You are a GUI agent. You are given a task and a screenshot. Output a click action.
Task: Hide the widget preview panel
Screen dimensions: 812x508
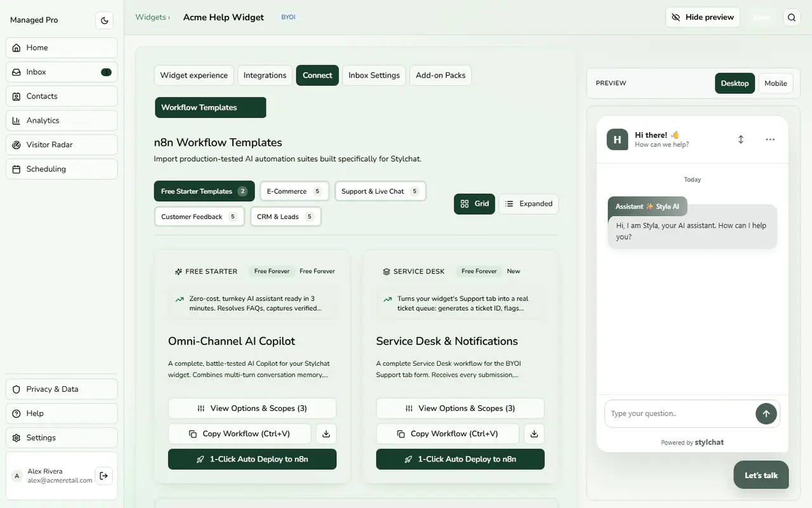703,17
